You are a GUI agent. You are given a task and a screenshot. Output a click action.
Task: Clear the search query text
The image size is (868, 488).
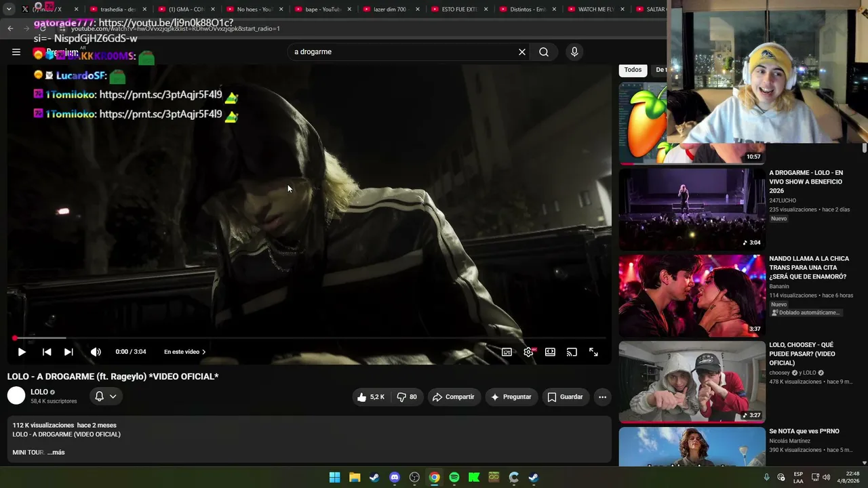pyautogui.click(x=522, y=52)
